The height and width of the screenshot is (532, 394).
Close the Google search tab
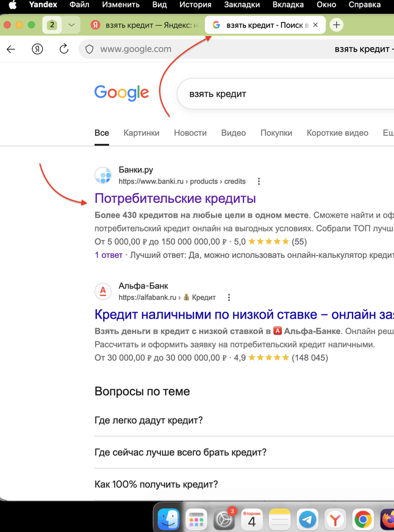(315, 25)
